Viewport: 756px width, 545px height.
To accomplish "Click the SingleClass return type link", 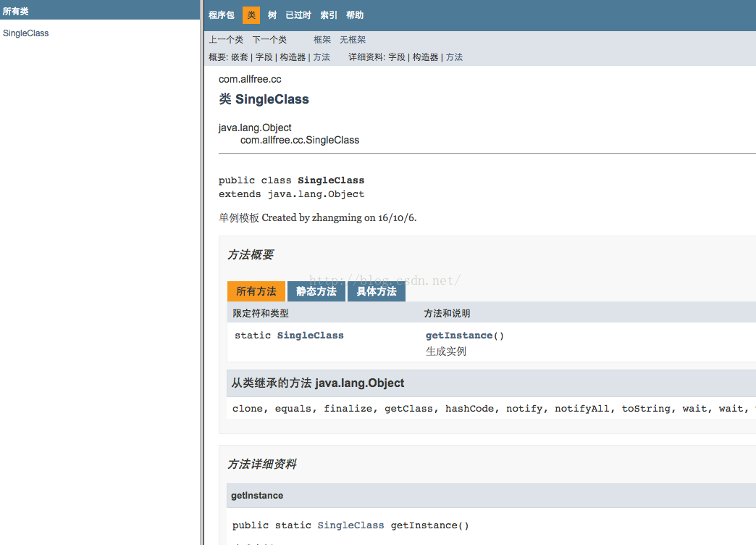I will pyautogui.click(x=310, y=335).
